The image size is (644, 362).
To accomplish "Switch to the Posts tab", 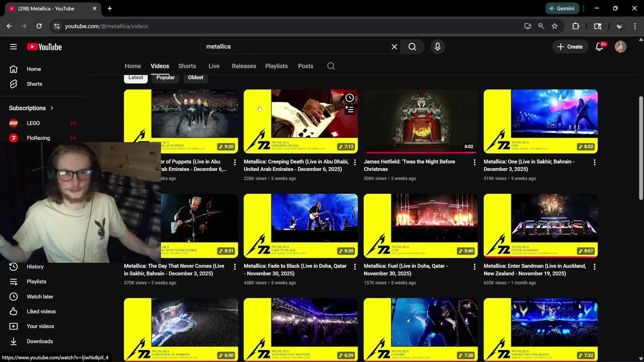I will (x=305, y=66).
